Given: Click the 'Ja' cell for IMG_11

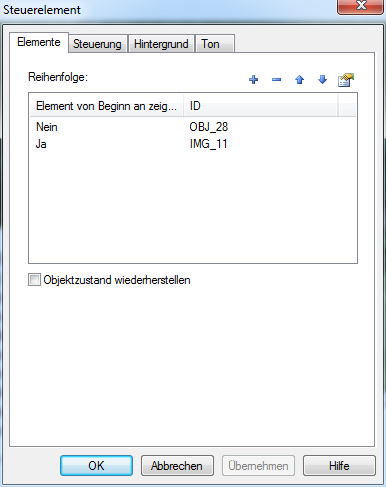Looking at the screenshot, I should coord(41,144).
